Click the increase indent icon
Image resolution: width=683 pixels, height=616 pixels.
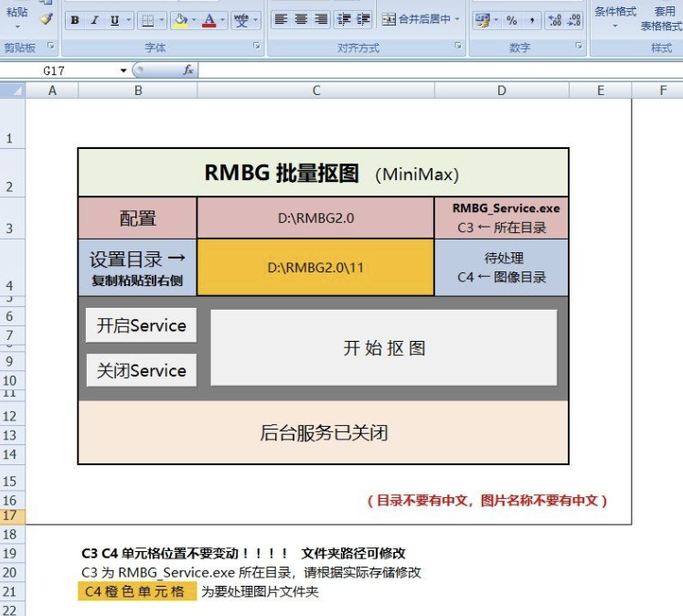(x=363, y=19)
